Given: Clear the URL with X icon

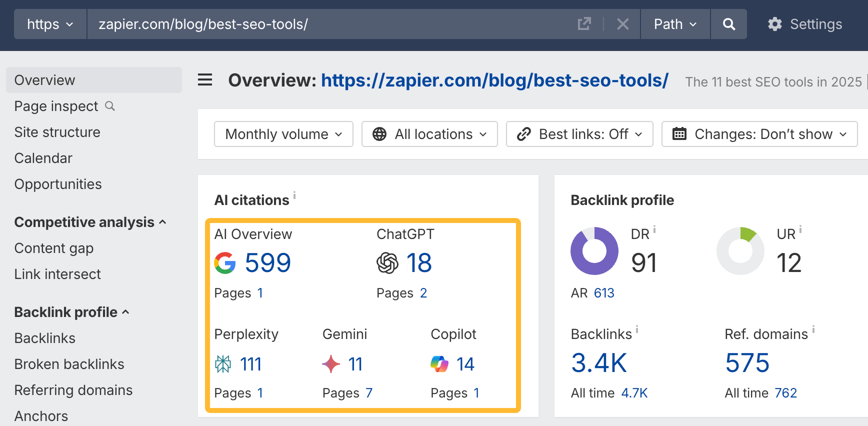Looking at the screenshot, I should pos(622,24).
